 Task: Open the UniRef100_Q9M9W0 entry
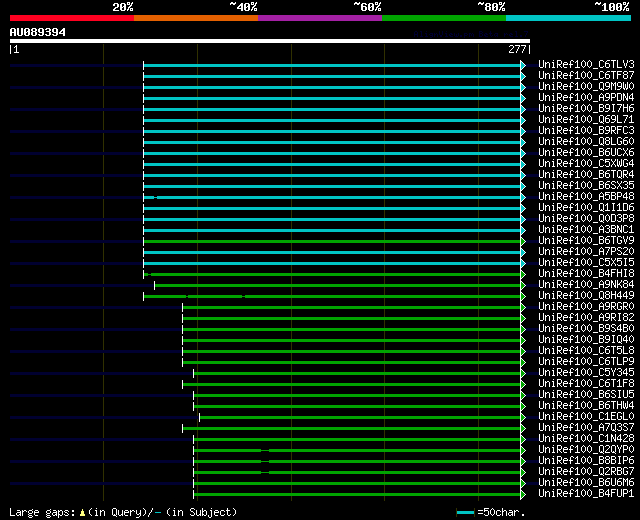click(x=586, y=87)
